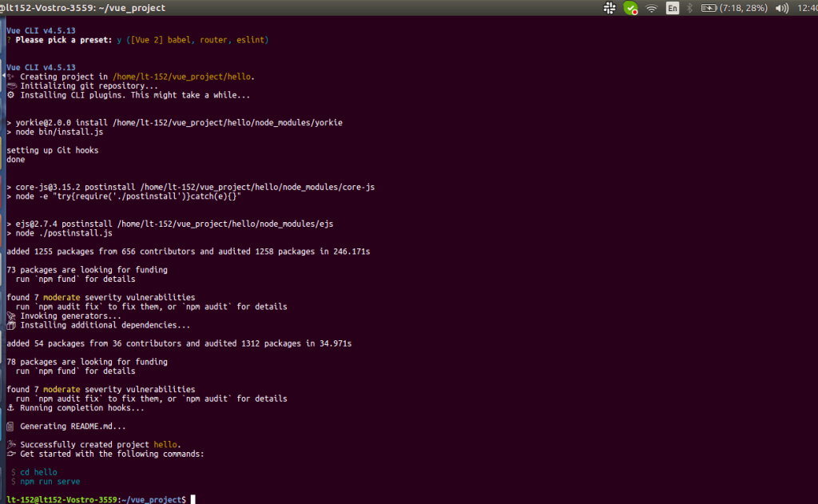Click the gear icon beside Installing CLI plugins
The image size is (818, 504).
click(x=10, y=95)
